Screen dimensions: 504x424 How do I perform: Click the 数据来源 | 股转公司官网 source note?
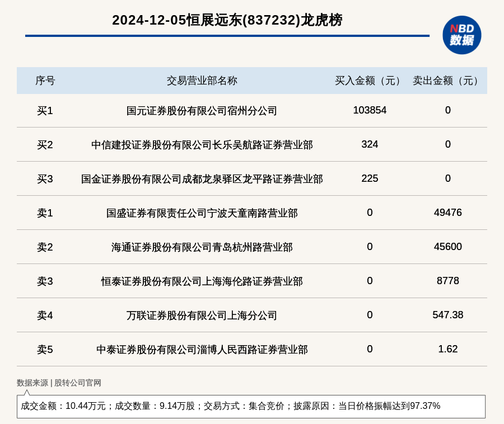59,383
